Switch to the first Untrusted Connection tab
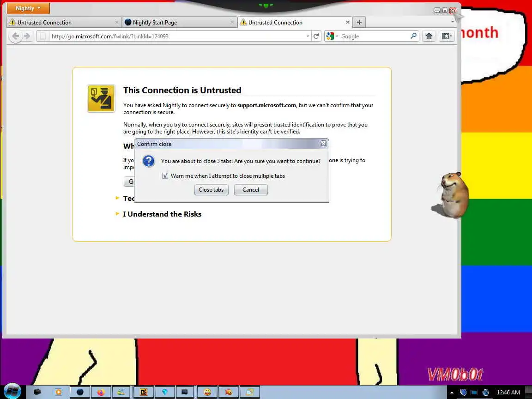 pos(63,22)
